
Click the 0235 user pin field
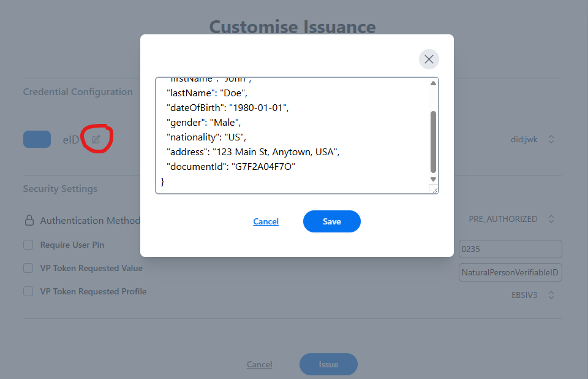(x=510, y=249)
